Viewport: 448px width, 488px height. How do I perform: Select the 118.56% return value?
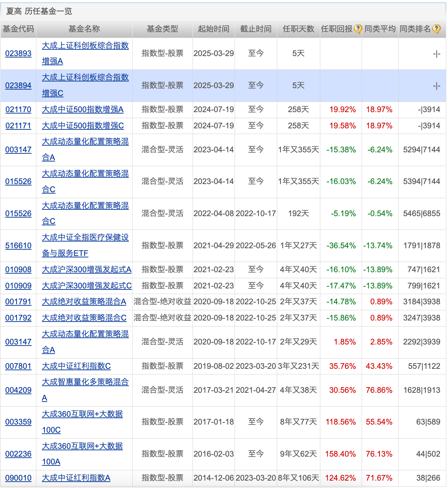340,422
